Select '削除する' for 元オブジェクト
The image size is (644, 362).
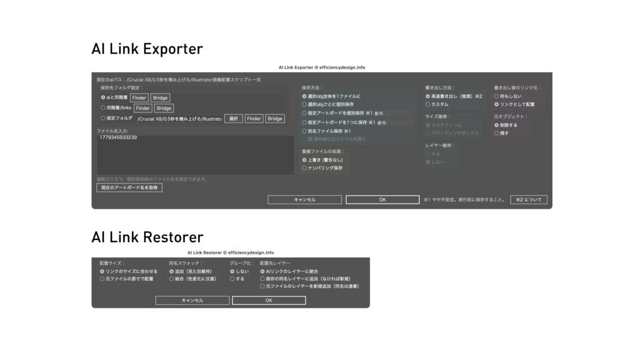point(497,125)
